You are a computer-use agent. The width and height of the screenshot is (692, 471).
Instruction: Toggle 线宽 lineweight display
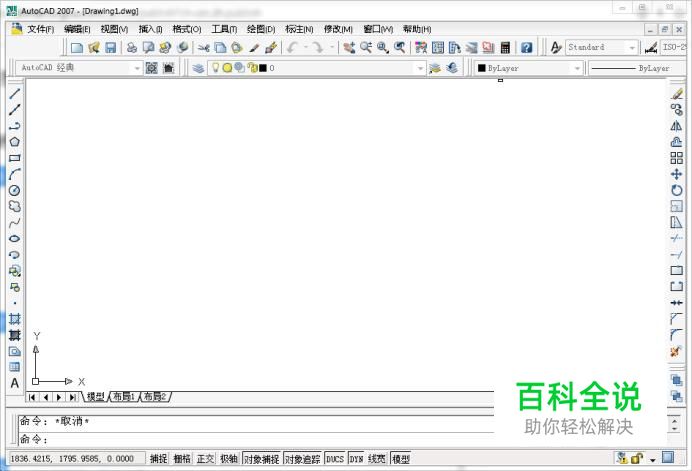click(x=376, y=459)
